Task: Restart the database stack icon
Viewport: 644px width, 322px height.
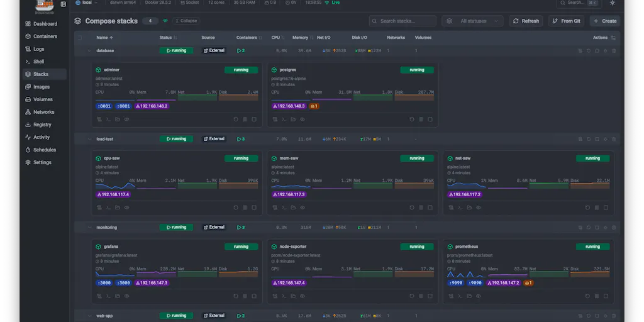Action: [589, 51]
